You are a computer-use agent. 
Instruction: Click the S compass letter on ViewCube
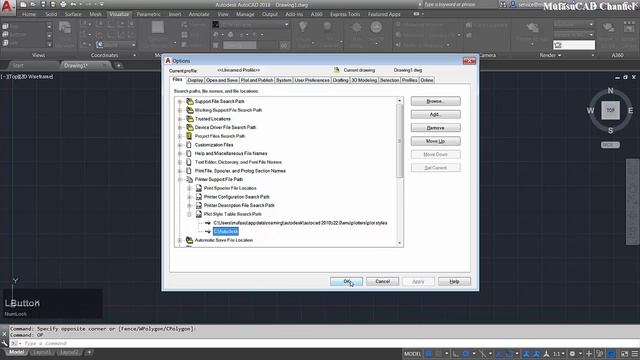(610, 131)
